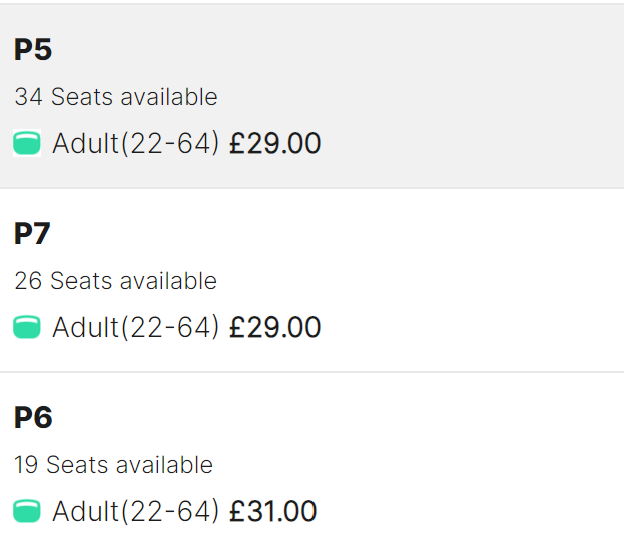Click the divider line between P5 and P7

point(312,188)
